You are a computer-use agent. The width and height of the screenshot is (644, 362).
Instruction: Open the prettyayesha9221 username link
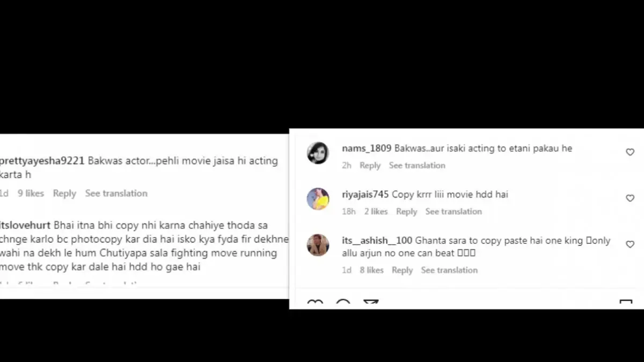coord(42,160)
